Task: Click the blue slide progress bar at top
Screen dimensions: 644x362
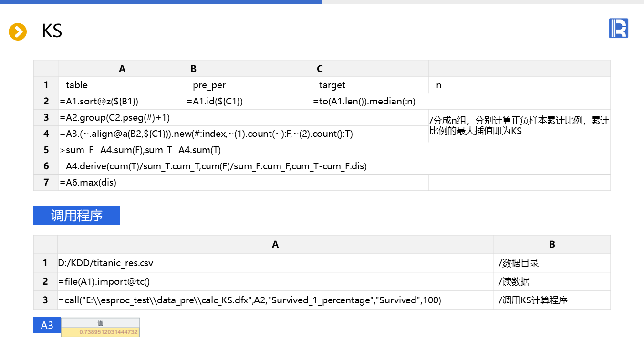Action: [x=161, y=2]
